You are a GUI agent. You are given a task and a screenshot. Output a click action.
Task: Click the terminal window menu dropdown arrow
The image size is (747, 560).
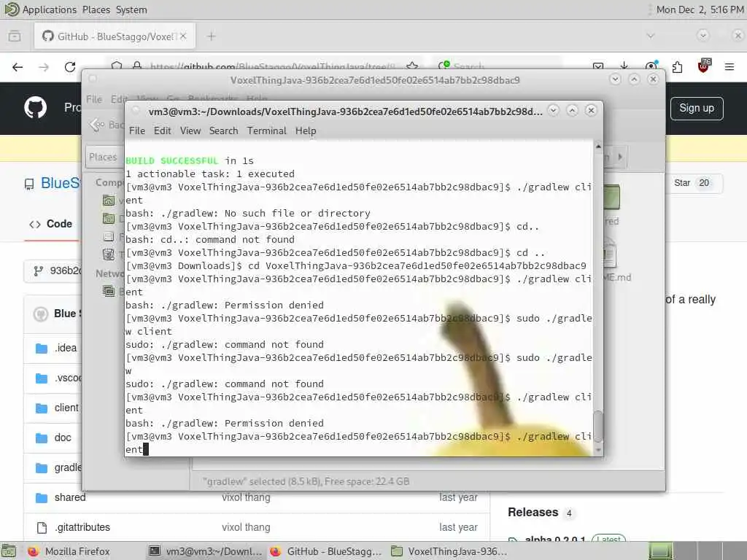point(553,111)
